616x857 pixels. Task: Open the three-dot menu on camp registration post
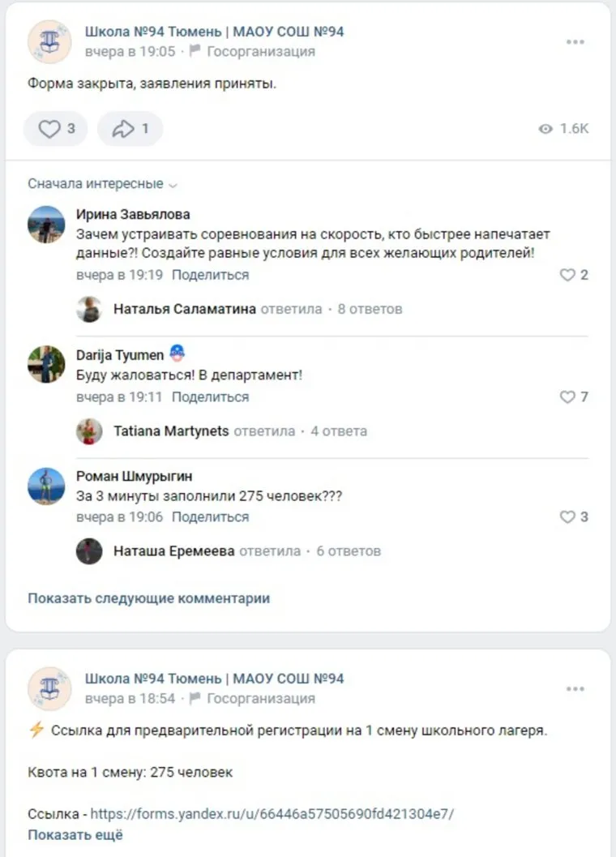[575, 689]
